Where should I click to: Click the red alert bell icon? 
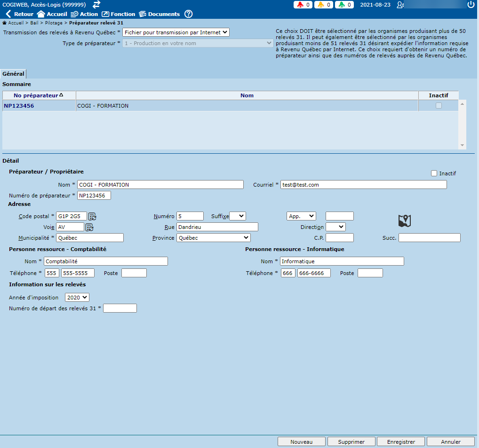[x=299, y=5]
